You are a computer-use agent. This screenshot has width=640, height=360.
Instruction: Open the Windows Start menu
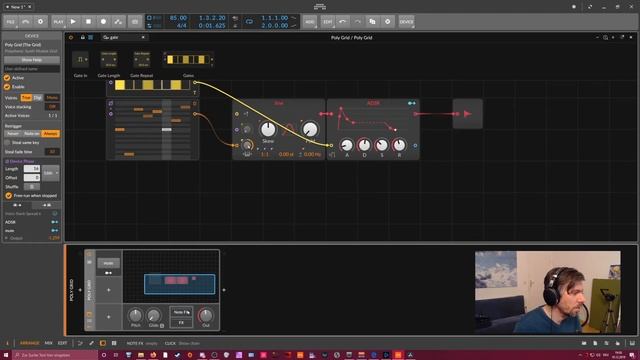6,355
